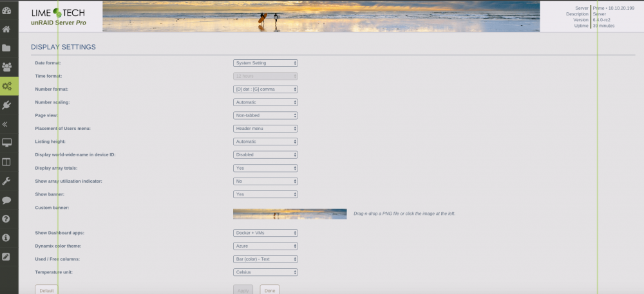The width and height of the screenshot is (644, 294).
Task: Click the Display Settings heading
Action: [63, 47]
